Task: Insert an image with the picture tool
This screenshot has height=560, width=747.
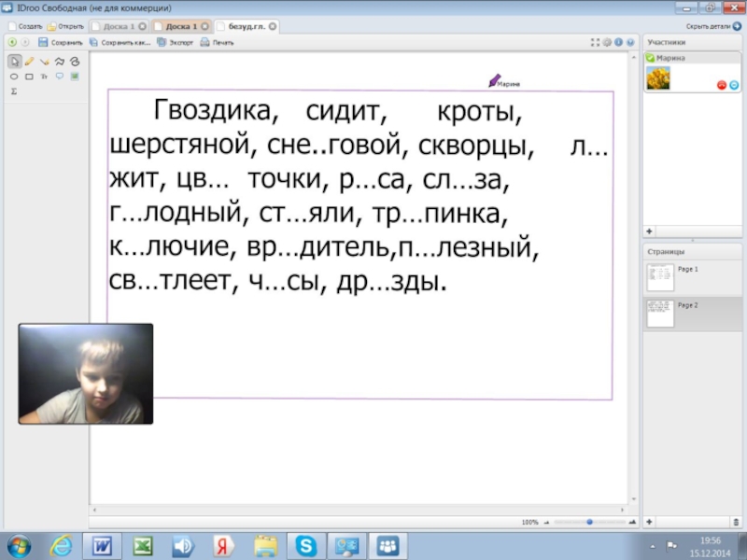Action: [x=74, y=77]
